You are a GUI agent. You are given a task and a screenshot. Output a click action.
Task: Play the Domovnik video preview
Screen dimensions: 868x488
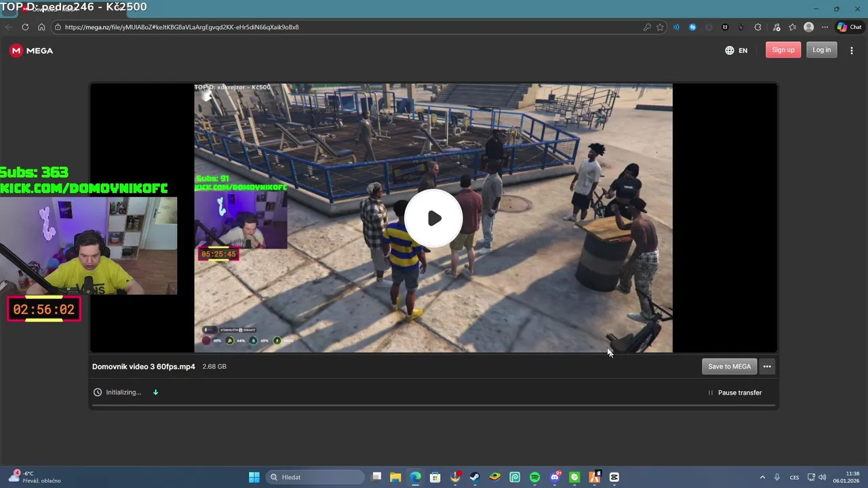433,218
